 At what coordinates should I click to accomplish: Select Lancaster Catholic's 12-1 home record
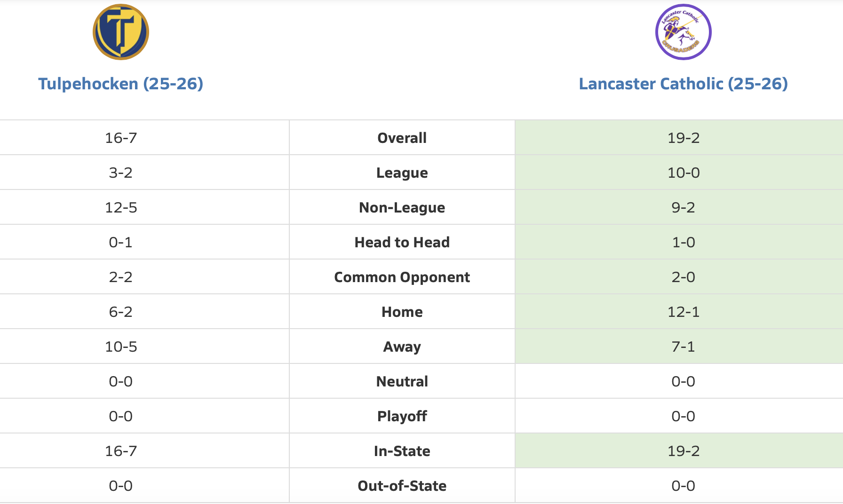pyautogui.click(x=683, y=312)
